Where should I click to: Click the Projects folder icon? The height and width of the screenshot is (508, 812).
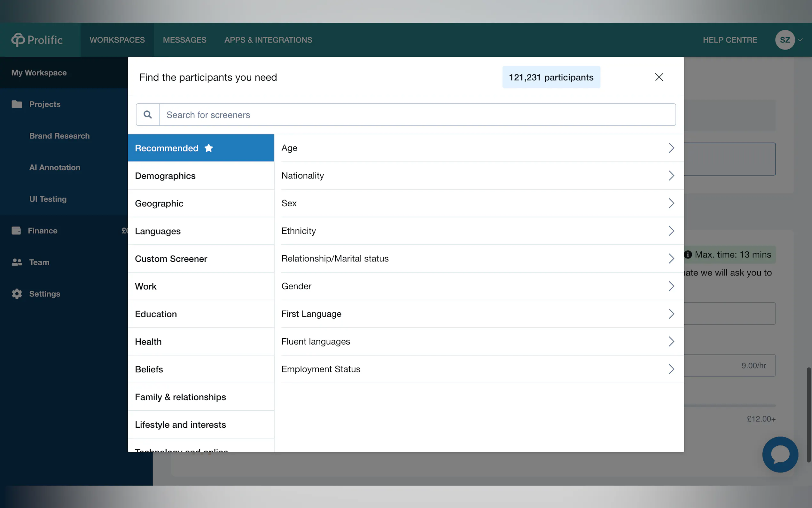click(17, 104)
